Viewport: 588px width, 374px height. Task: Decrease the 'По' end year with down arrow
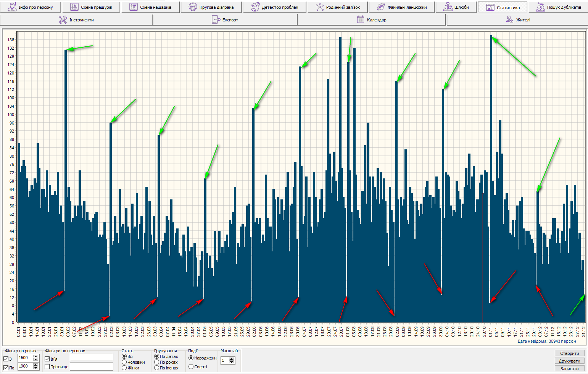(x=36, y=368)
